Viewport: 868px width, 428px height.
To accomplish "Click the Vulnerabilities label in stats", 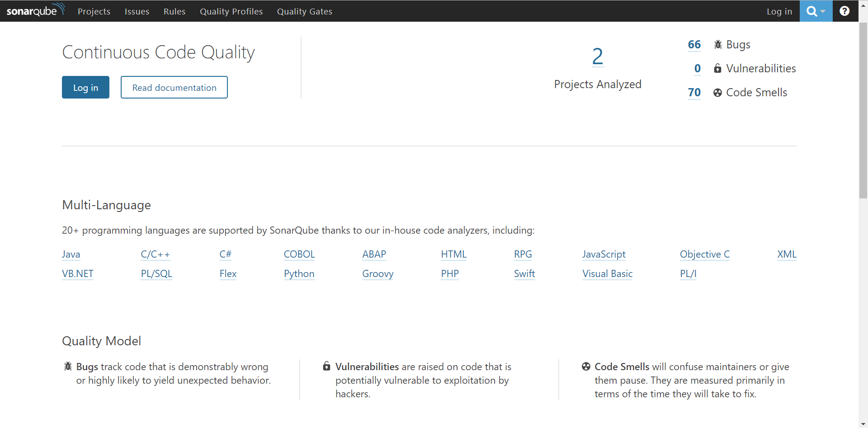I will [x=761, y=68].
